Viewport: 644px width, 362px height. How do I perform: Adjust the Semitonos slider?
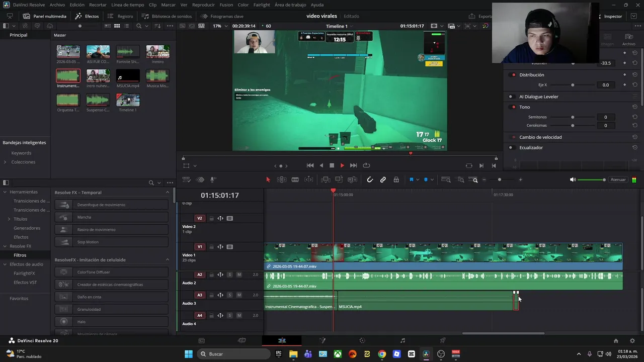(573, 117)
